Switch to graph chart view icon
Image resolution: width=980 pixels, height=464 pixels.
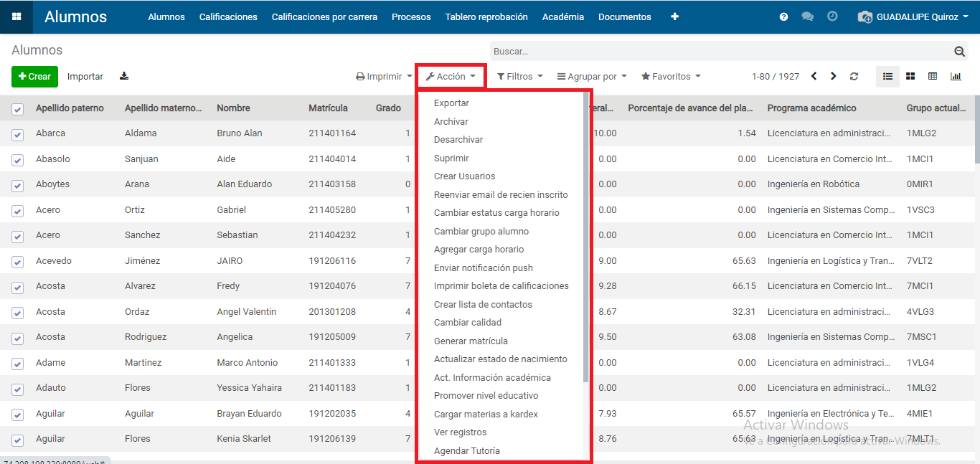pyautogui.click(x=956, y=76)
